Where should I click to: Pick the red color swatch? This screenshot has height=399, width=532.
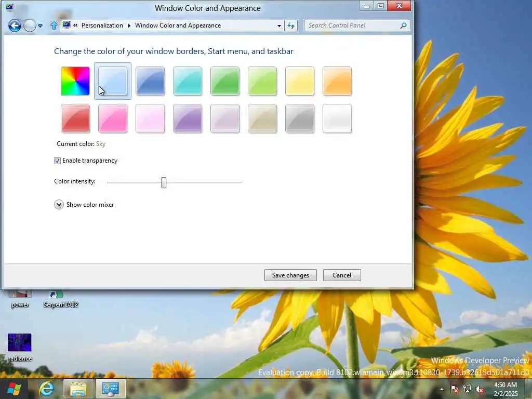[75, 118]
